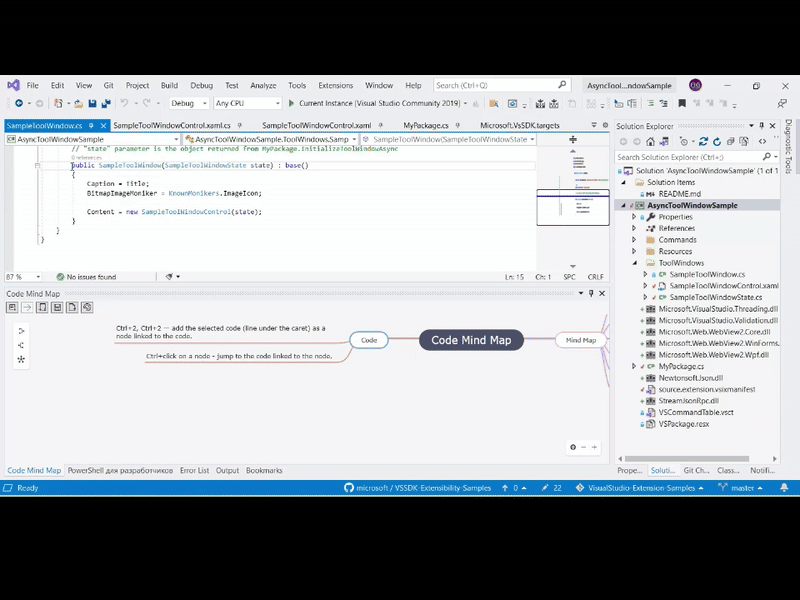Open the SampleToolWindow member navigation dropdown

(x=448, y=139)
